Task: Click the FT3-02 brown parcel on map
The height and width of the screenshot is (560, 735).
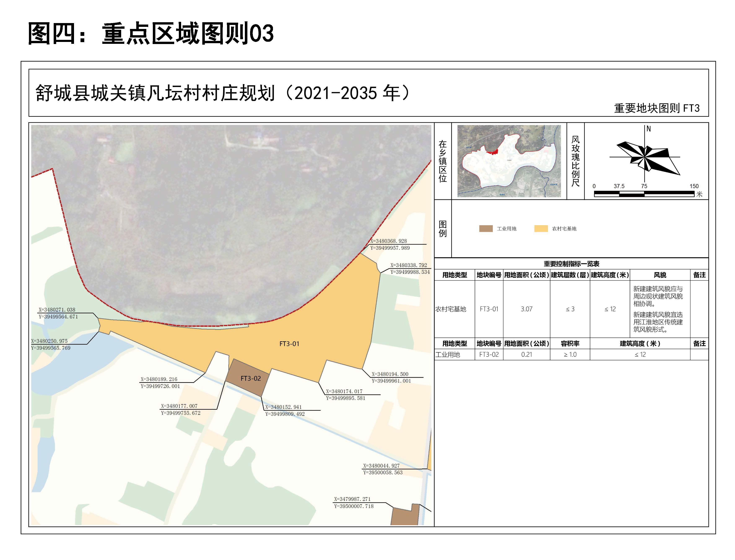Action: point(248,378)
